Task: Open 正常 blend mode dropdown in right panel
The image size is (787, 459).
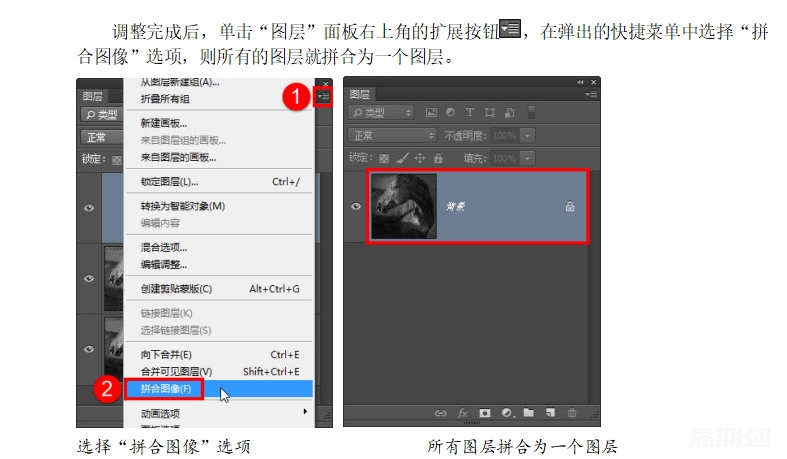Action: (x=392, y=135)
